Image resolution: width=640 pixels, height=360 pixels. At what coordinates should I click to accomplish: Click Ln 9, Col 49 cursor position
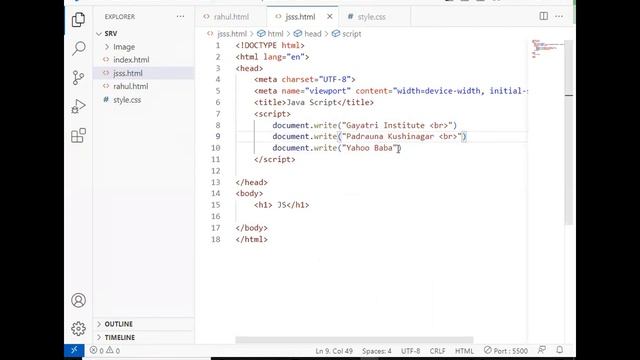[334, 351]
